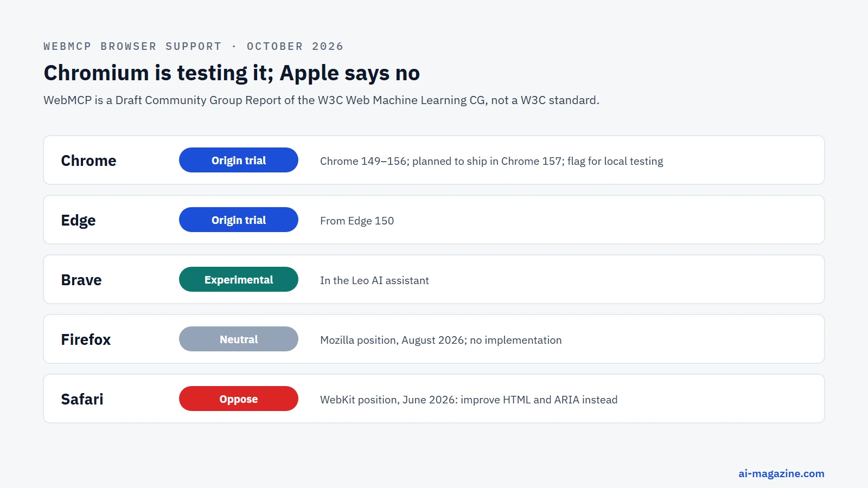Viewport: 868px width, 488px height.
Task: Click the headline "Chromium is testing it; Apple says no"
Action: tap(232, 73)
